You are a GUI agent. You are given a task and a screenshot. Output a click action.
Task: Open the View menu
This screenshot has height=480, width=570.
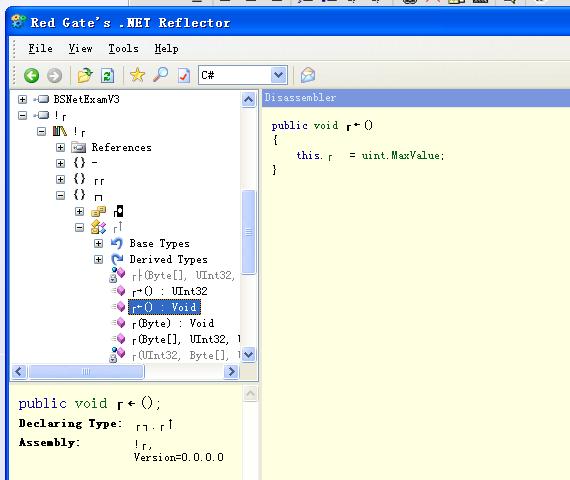[x=80, y=48]
